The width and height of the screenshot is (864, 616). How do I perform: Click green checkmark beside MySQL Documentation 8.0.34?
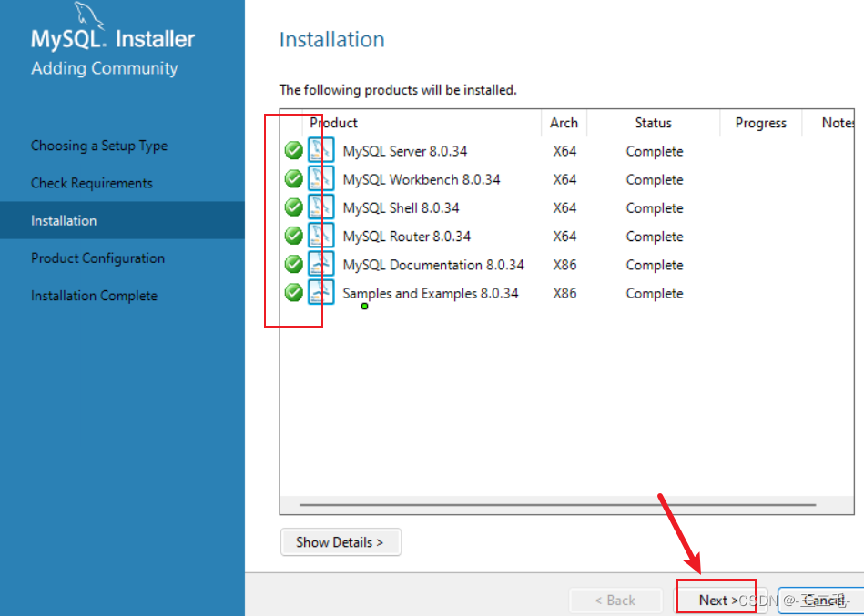click(x=294, y=264)
